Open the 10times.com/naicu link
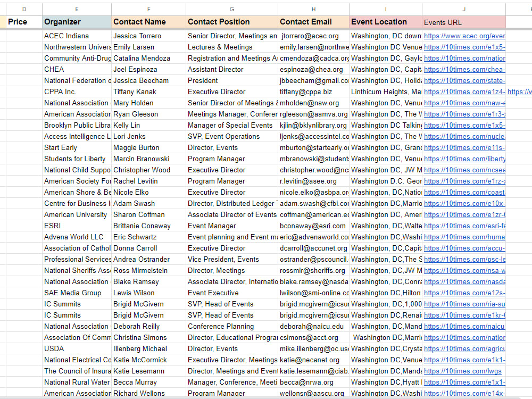This screenshot has height=399, width=532. [464, 327]
